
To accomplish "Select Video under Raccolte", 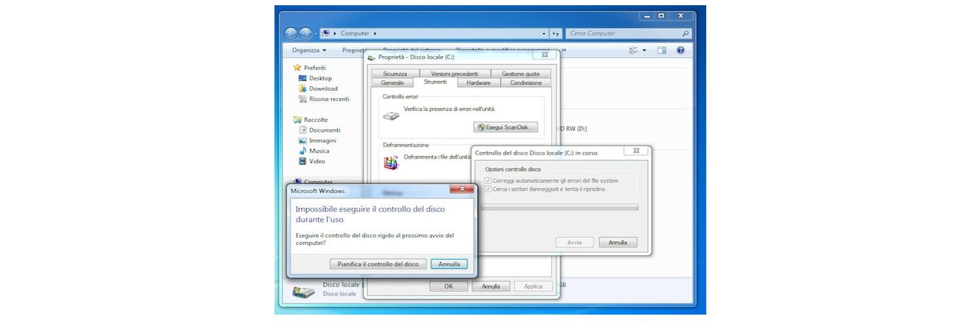I will (x=317, y=161).
